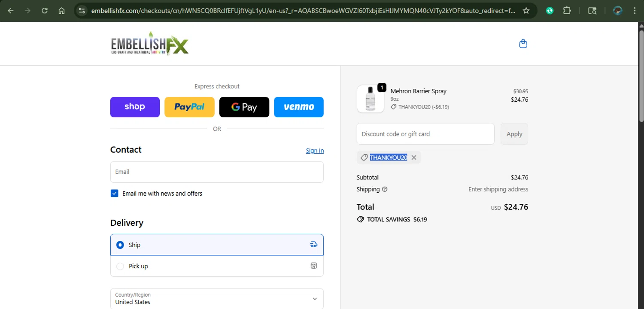Reload the checkout page
This screenshot has width=644, height=309.
[x=45, y=11]
